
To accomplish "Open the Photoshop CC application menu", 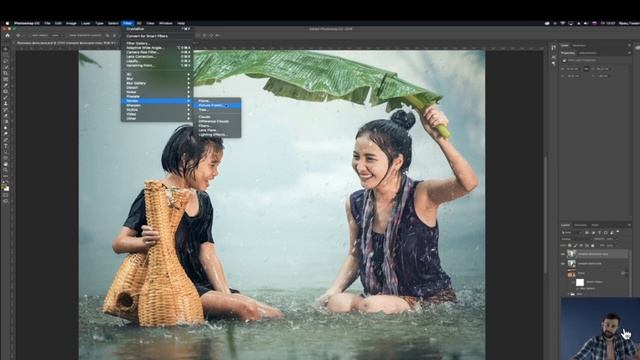I will click(27, 23).
